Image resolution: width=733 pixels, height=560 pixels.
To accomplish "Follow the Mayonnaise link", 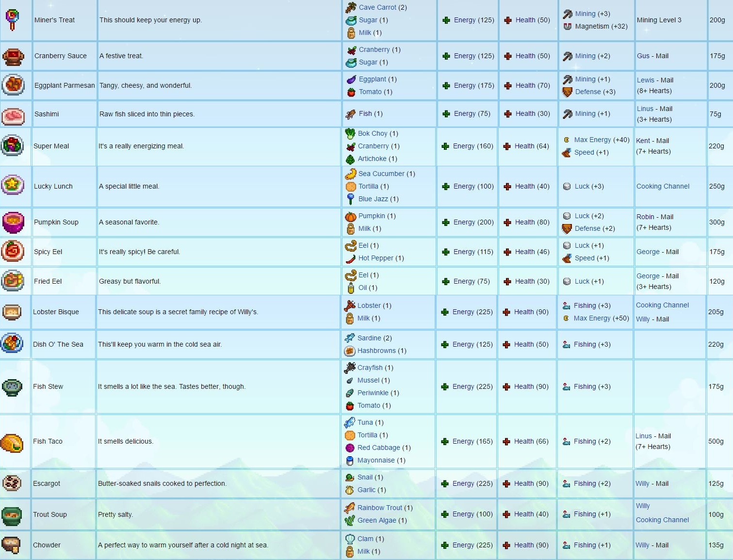I will [x=376, y=460].
